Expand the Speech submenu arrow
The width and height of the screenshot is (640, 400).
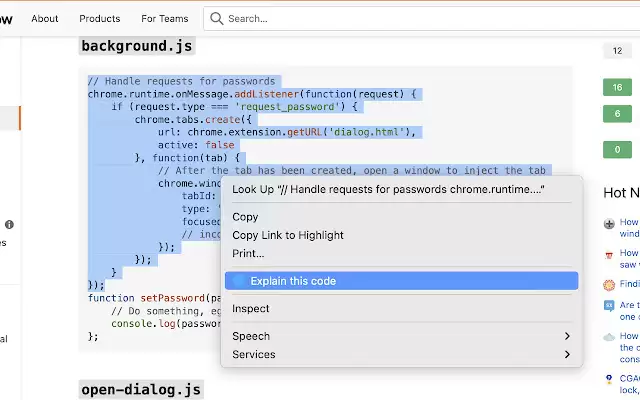point(567,336)
